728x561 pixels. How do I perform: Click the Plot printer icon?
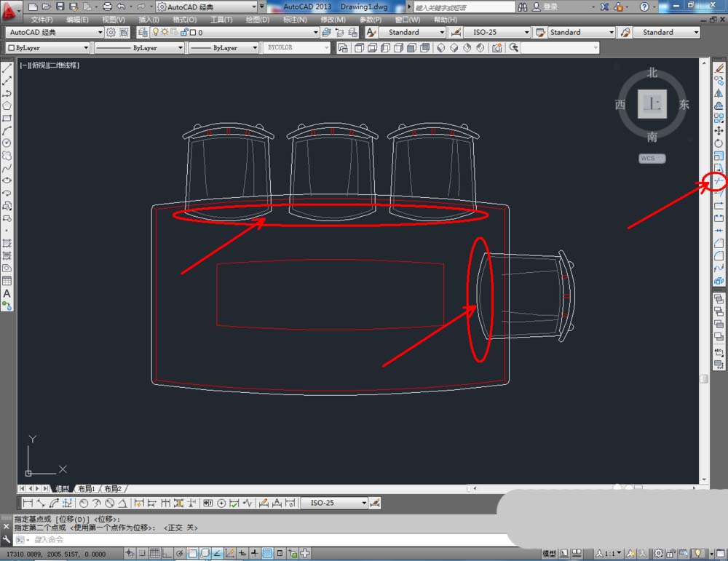(x=107, y=7)
